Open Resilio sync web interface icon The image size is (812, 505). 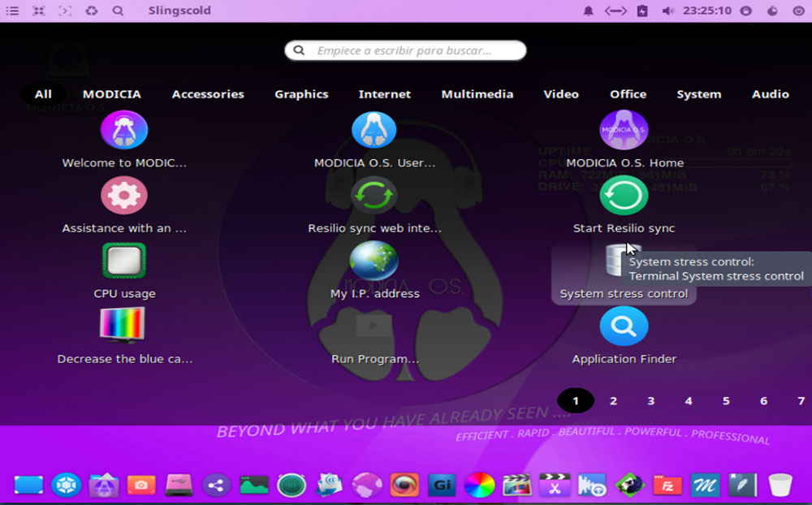(x=374, y=196)
